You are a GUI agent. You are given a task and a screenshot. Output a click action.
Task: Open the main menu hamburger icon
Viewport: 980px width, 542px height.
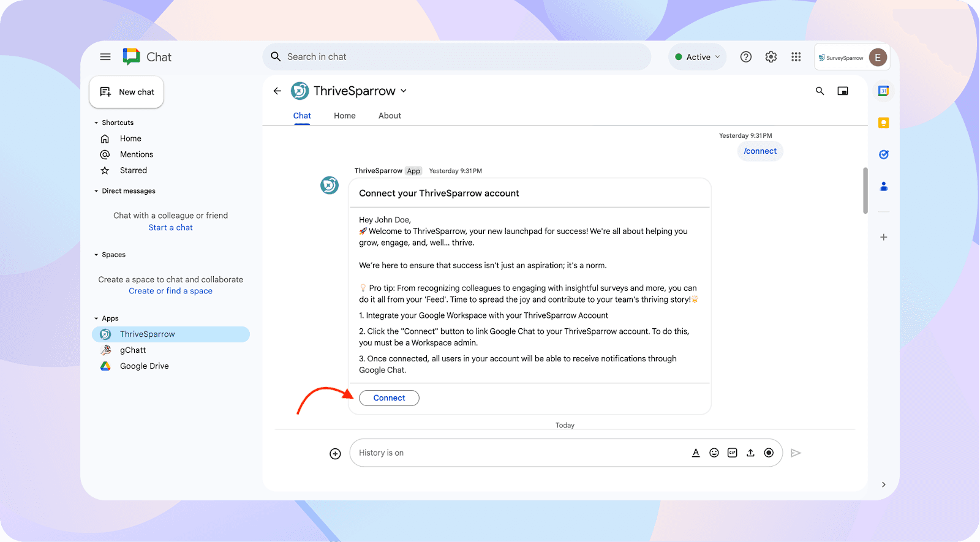tap(105, 57)
